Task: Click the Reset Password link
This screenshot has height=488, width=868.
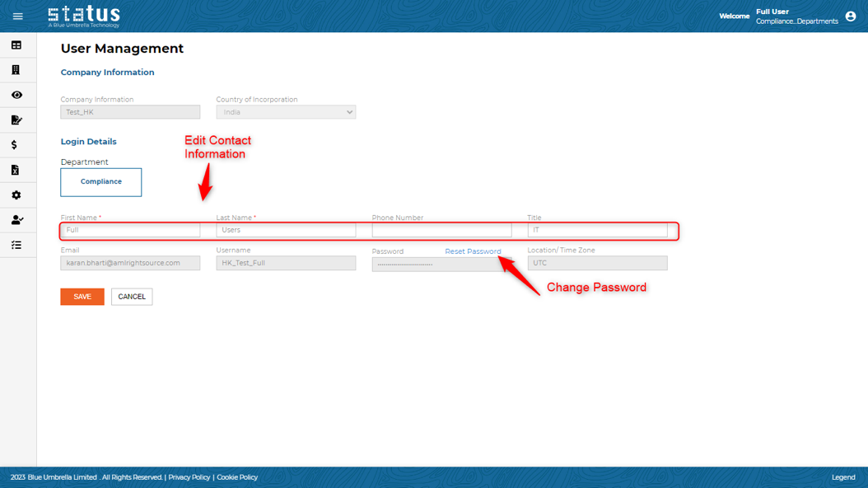Action: [473, 251]
